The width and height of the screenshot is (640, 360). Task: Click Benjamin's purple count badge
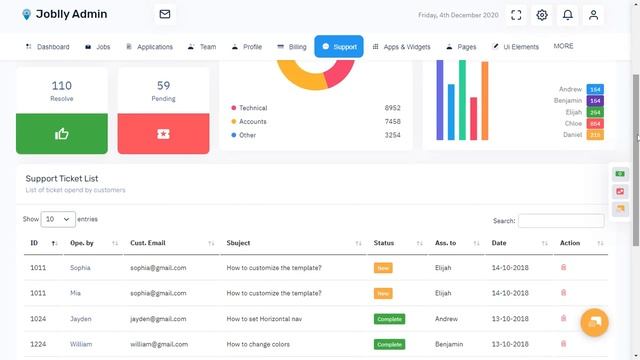pos(595,101)
